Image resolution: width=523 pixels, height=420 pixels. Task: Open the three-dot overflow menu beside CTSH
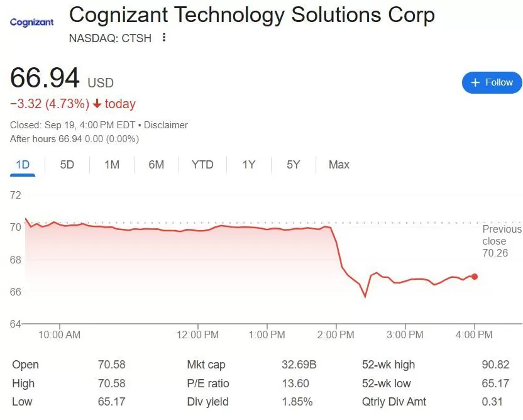(x=163, y=38)
